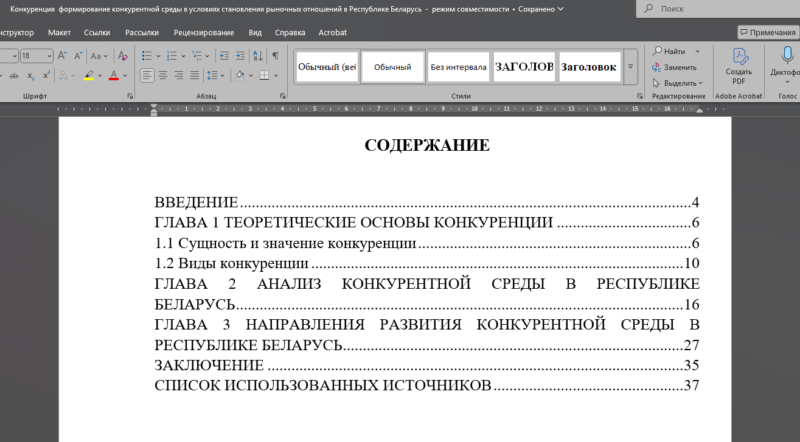
Task: Open the change case Aa menu
Action: pyautogui.click(x=99, y=56)
